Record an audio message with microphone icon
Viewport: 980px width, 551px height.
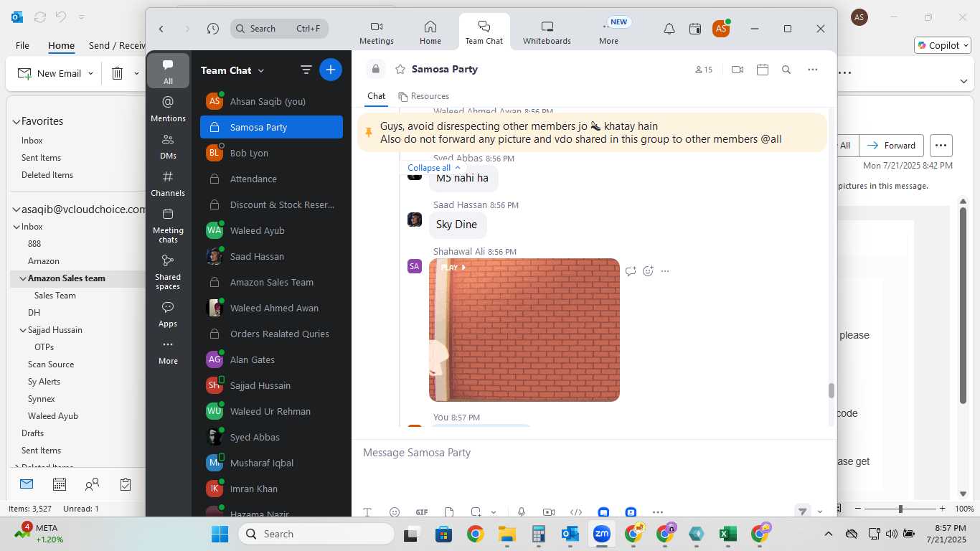[522, 512]
